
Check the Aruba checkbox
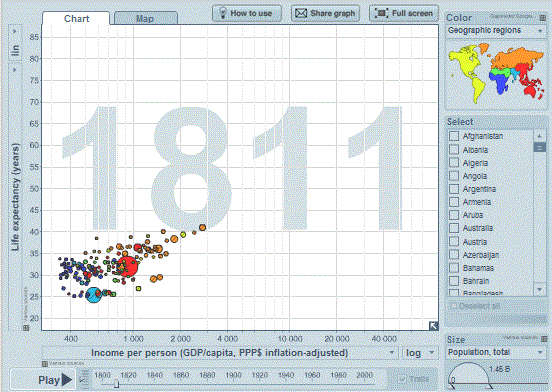tap(454, 215)
